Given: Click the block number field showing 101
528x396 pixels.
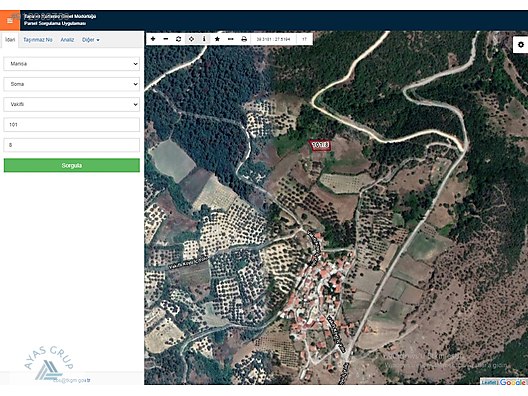Looking at the screenshot, I should tap(71, 125).
